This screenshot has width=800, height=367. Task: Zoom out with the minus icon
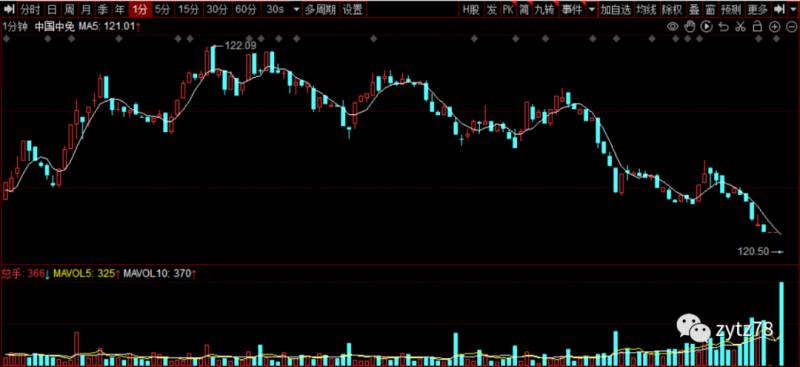pos(790,27)
